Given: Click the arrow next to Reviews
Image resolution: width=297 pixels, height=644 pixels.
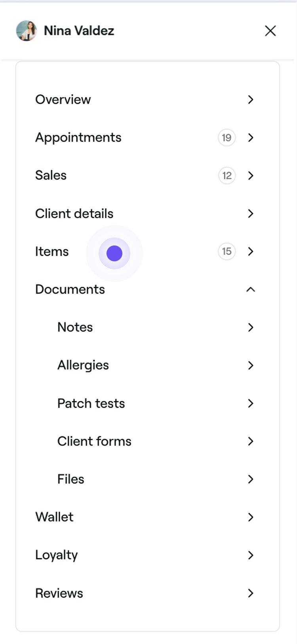Looking at the screenshot, I should click(250, 593).
